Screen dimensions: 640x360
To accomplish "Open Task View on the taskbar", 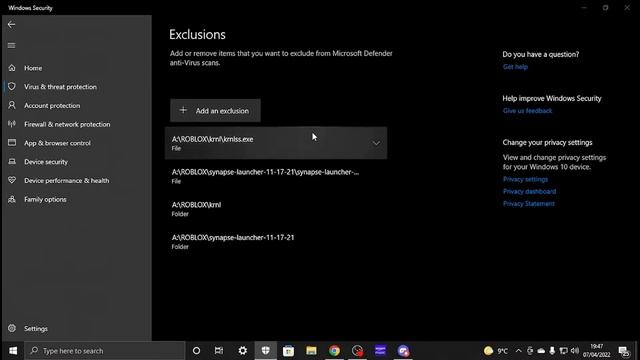I will [219, 351].
